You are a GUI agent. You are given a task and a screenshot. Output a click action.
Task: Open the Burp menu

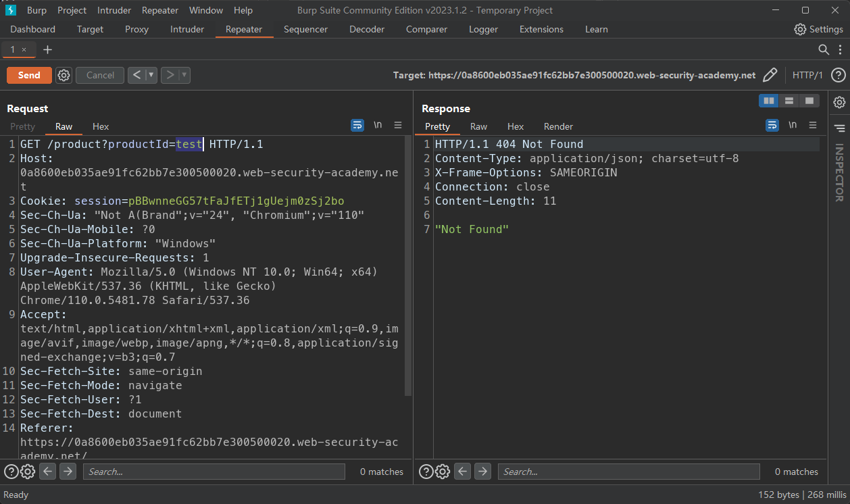36,10
